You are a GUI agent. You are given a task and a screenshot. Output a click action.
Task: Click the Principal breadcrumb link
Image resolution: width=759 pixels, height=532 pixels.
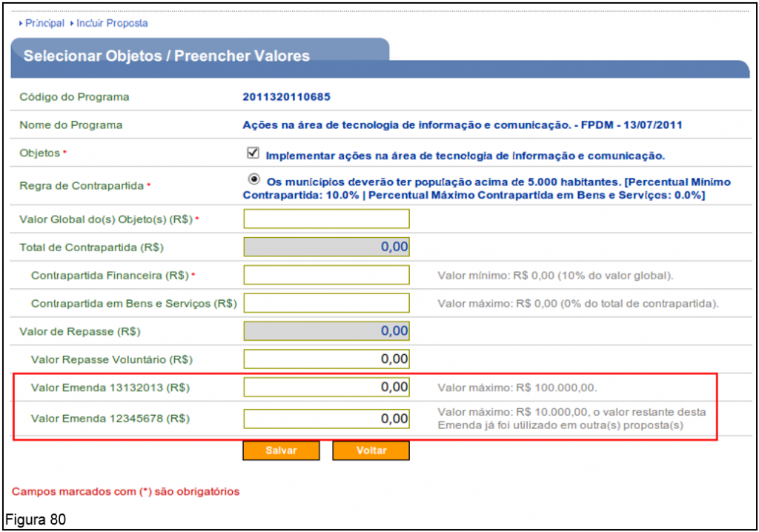pos(44,23)
